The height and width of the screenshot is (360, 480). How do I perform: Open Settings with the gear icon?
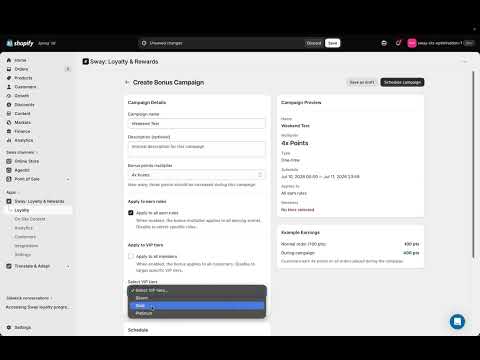click(22, 327)
